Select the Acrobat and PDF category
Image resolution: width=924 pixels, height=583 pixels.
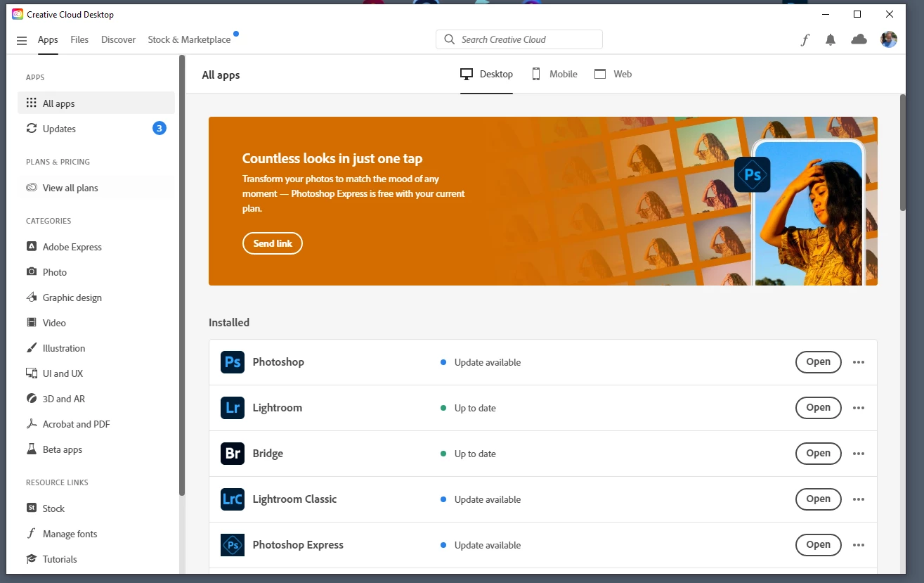coord(96,423)
